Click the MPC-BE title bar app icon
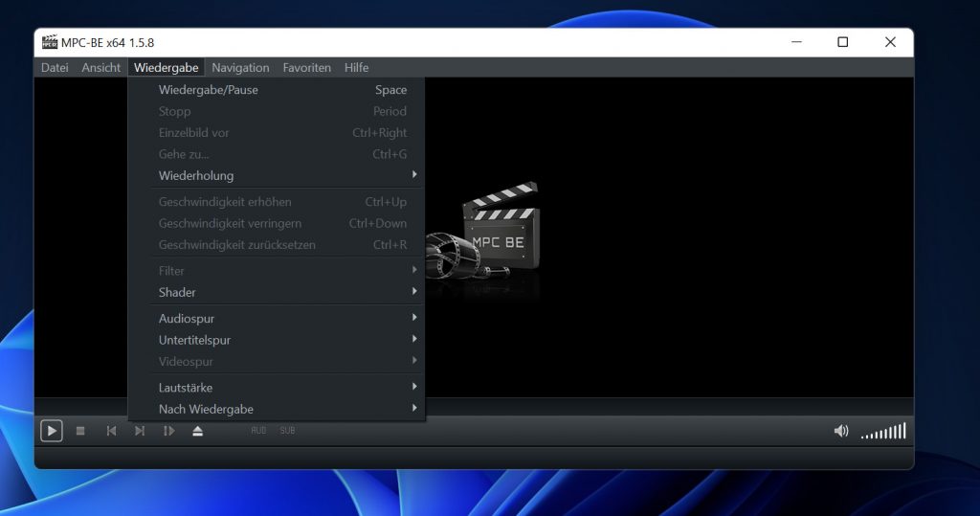The image size is (980, 516). pos(50,42)
